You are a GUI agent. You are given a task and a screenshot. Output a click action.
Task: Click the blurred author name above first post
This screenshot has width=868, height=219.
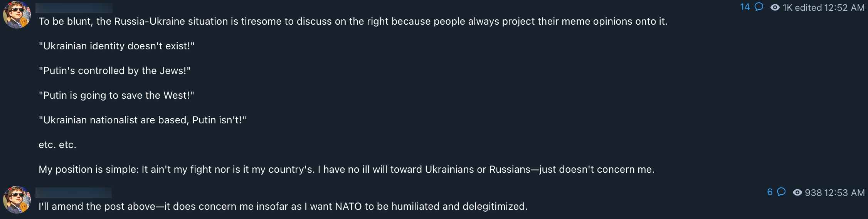[74, 8]
